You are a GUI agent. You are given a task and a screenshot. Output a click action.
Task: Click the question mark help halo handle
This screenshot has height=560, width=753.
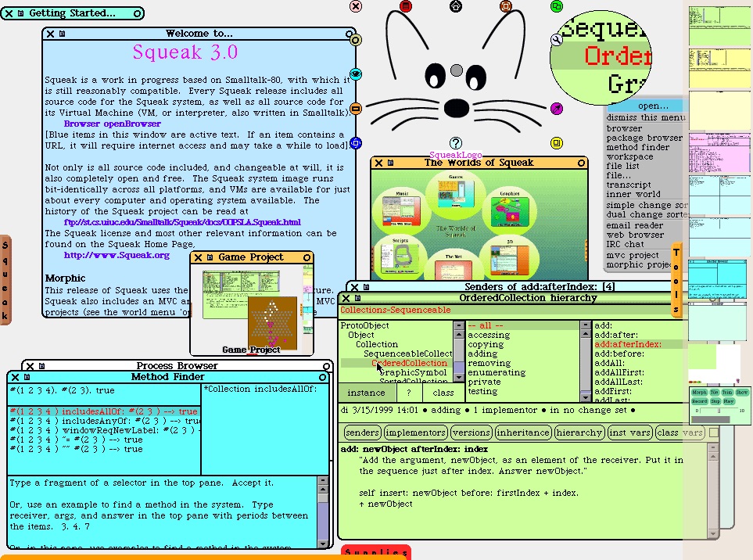tap(456, 143)
